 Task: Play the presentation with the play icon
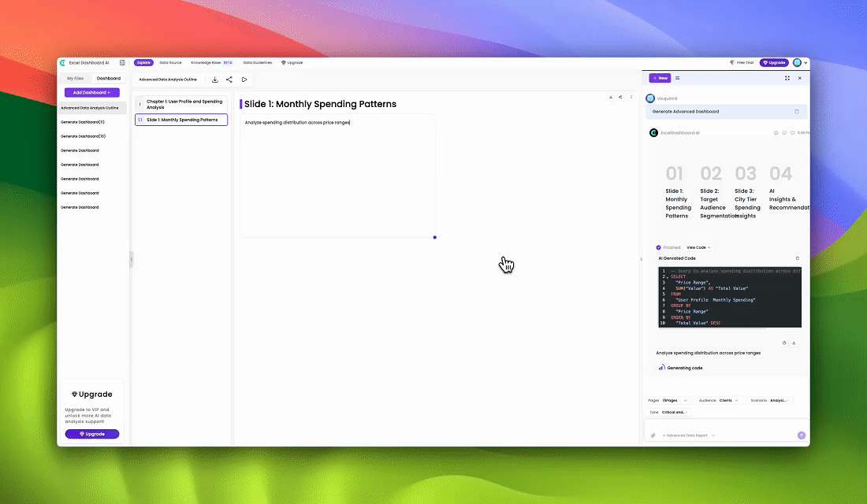(244, 80)
